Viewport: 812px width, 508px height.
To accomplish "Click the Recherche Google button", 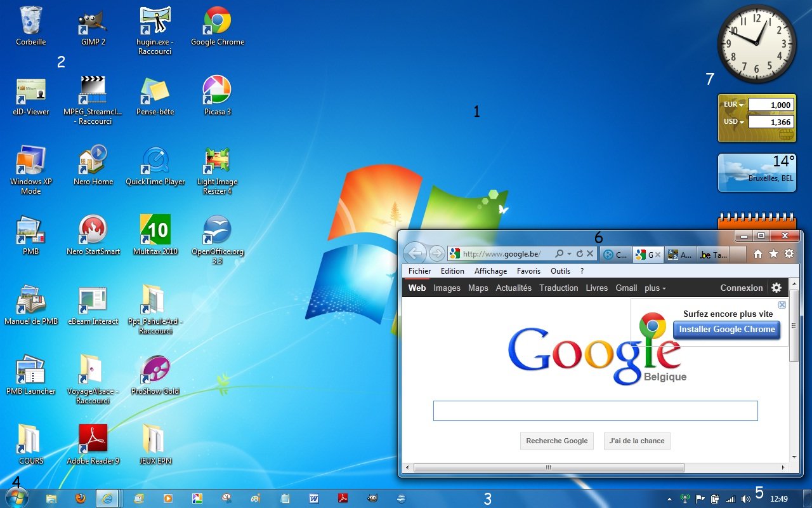I will pos(557,441).
